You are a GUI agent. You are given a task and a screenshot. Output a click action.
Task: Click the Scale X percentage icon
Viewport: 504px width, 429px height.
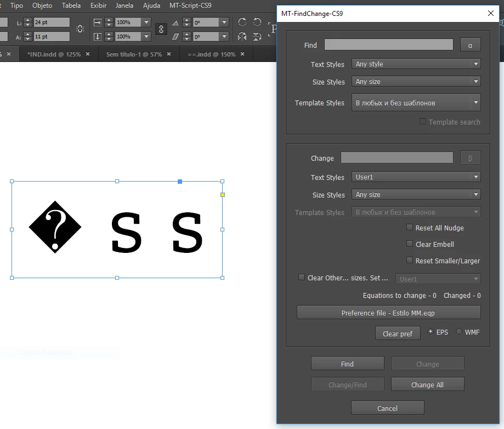(98, 22)
